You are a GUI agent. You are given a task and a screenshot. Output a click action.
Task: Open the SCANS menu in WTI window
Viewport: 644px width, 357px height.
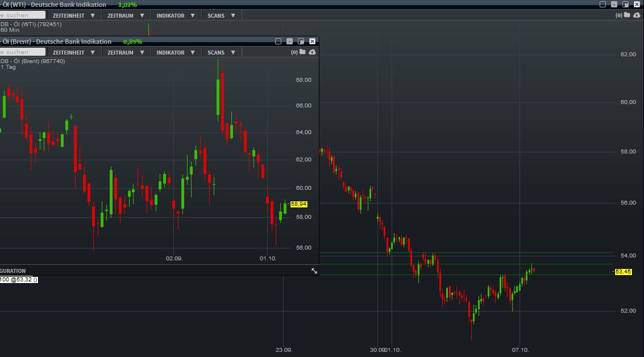[x=218, y=15]
